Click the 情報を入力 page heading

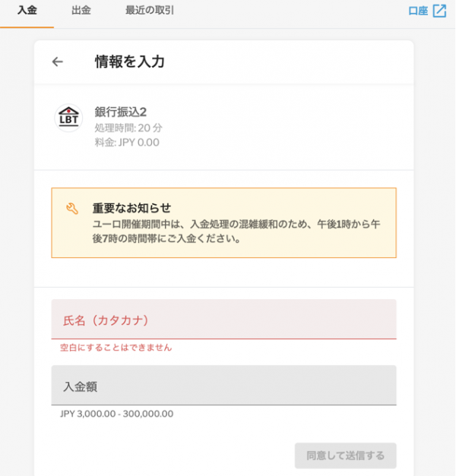point(129,61)
